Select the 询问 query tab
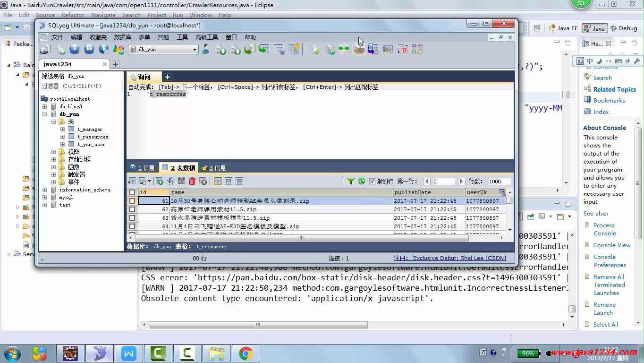The width and height of the screenshot is (644, 363). 144,77
